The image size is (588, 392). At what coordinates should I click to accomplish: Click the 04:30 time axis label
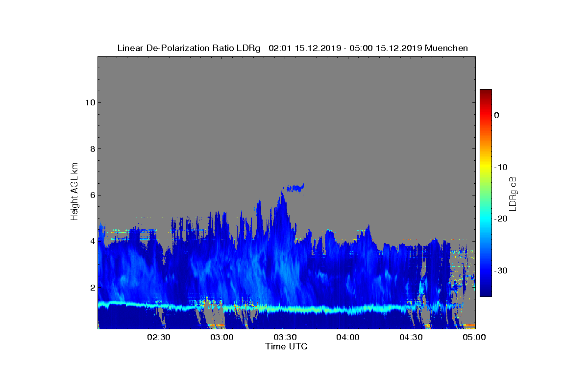pyautogui.click(x=411, y=337)
